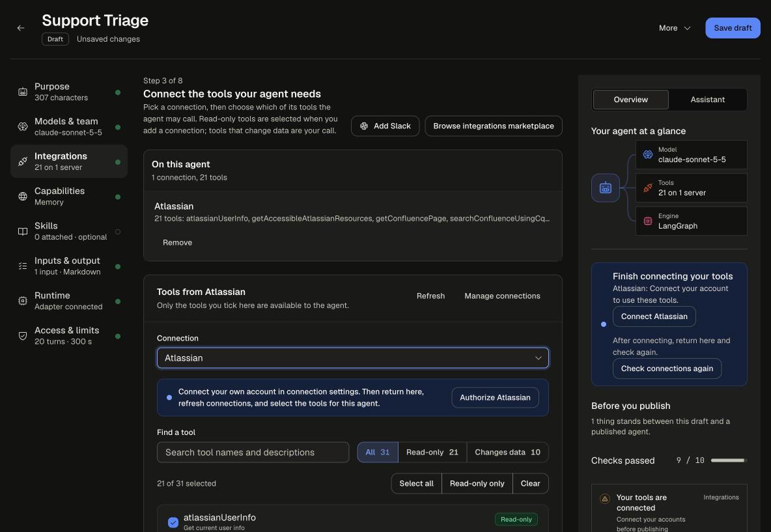Open the Runtime step
Image resolution: width=771 pixels, height=532 pixels.
point(69,301)
